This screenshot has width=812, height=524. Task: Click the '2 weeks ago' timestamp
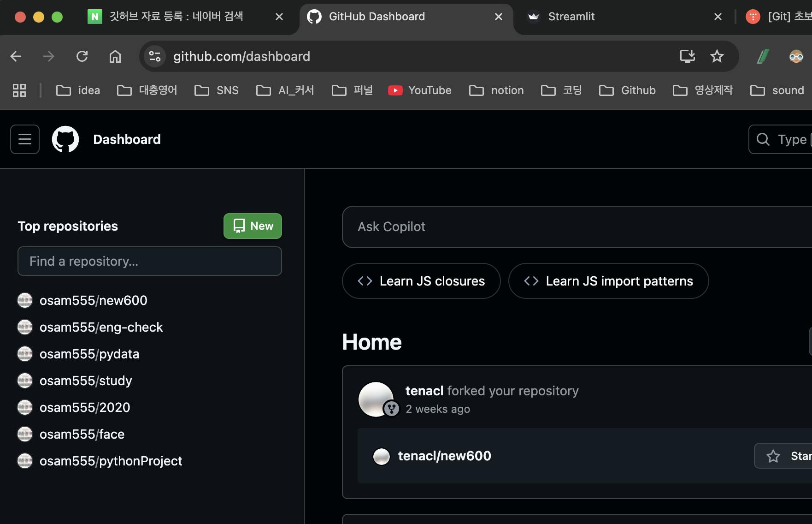[x=438, y=409]
